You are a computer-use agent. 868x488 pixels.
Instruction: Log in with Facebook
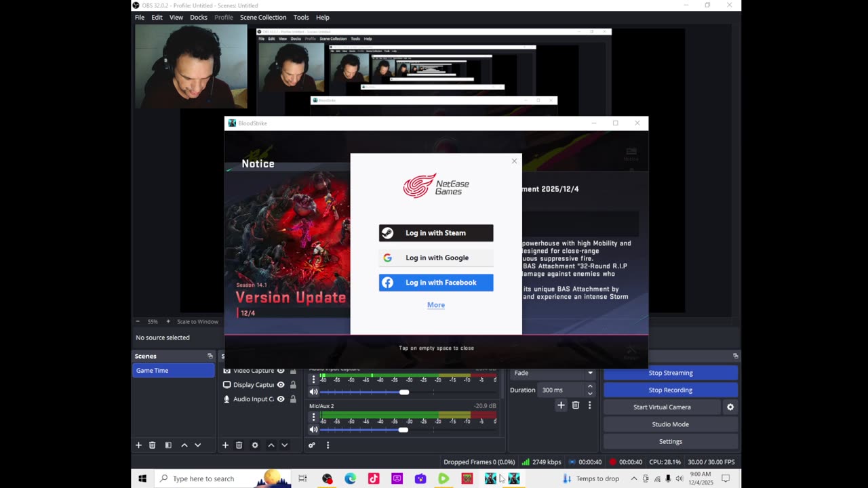point(436,283)
